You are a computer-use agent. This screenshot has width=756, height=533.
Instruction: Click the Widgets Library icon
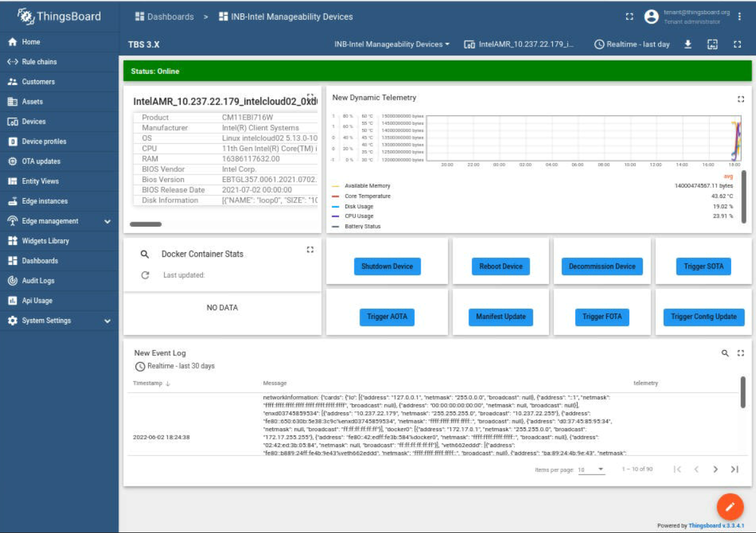pyautogui.click(x=13, y=241)
